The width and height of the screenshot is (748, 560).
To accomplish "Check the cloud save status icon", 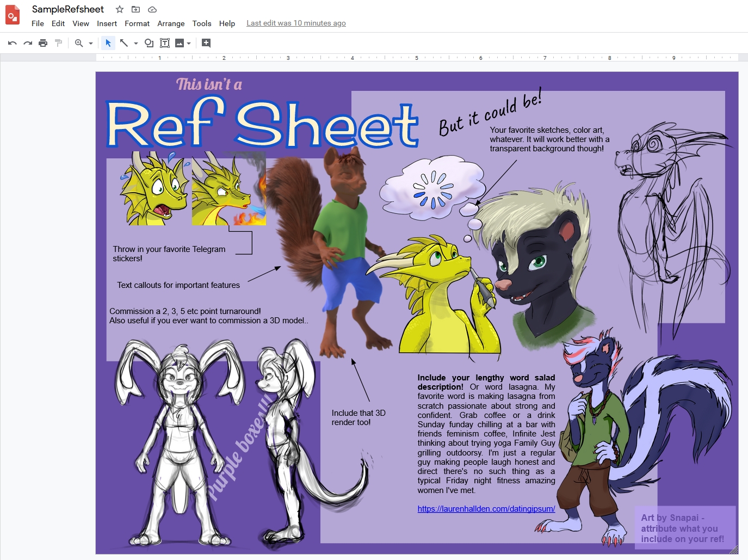I will click(152, 9).
